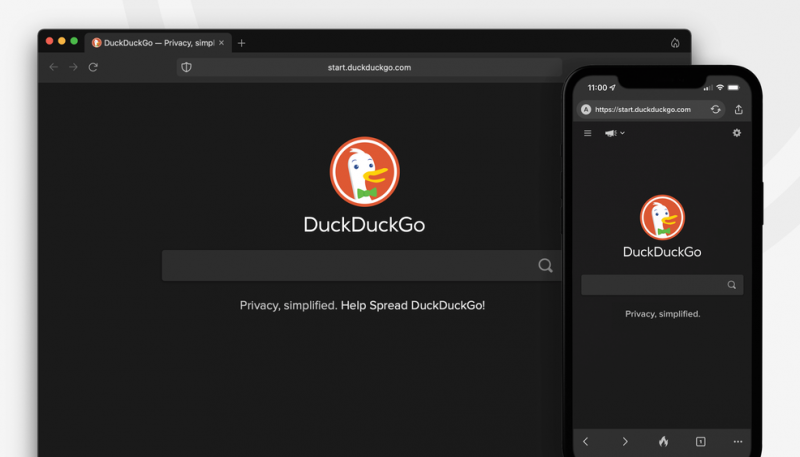Tap the settings gear on phone page
The image size is (800, 457).
point(737,133)
